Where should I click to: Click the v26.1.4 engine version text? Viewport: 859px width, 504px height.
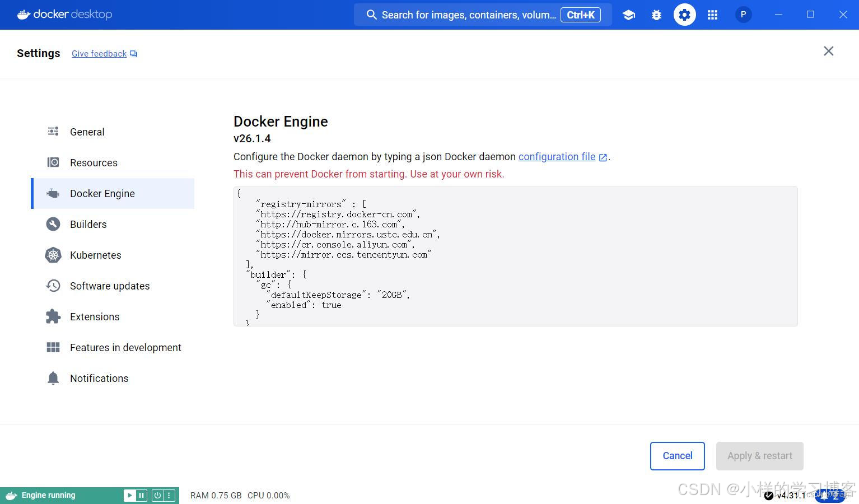pyautogui.click(x=252, y=138)
